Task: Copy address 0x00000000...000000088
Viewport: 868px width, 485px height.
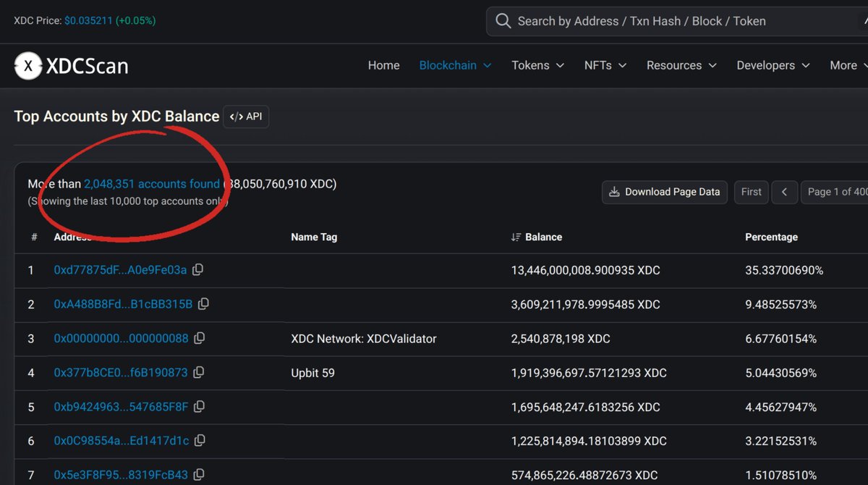Action: [200, 338]
